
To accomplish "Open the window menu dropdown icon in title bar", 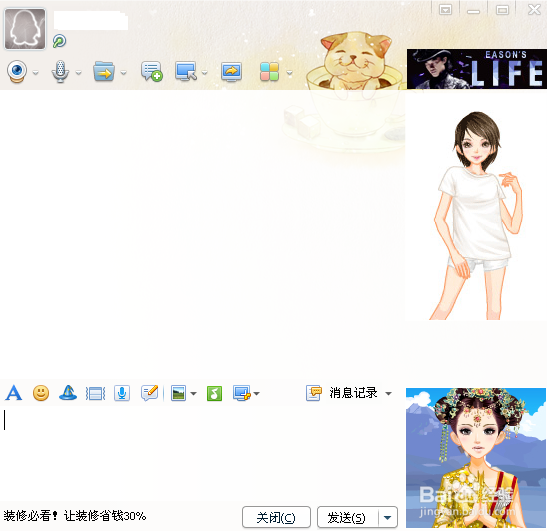I will (445, 9).
